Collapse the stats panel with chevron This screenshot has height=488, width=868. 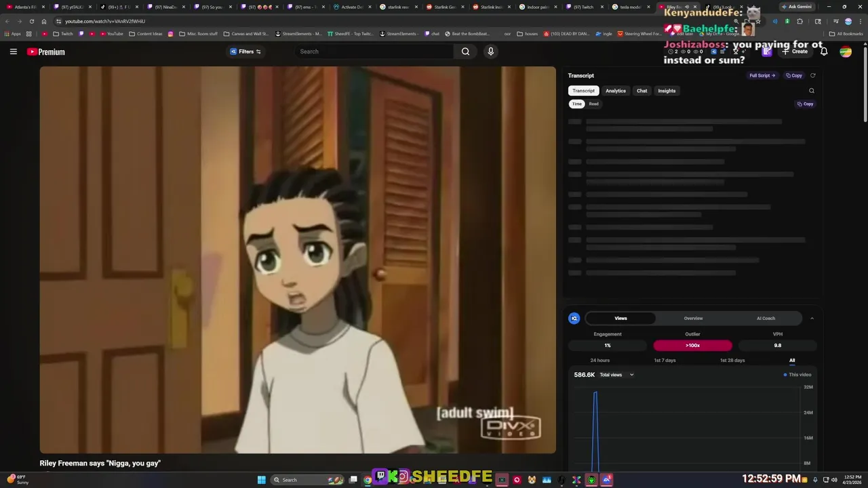point(812,318)
